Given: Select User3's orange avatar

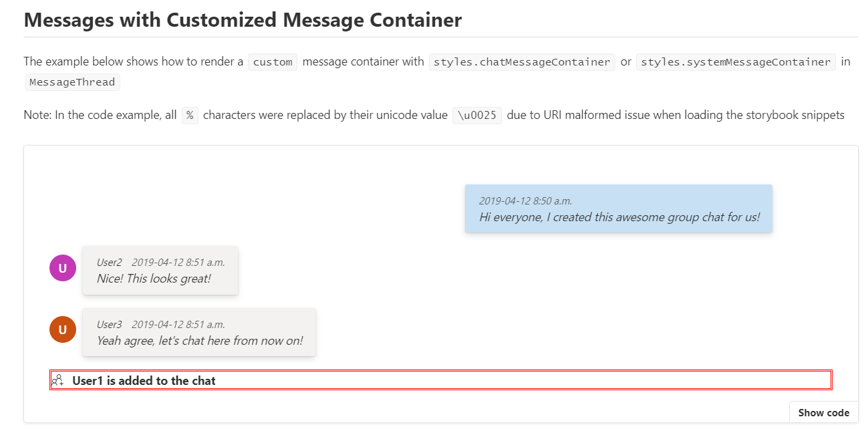Looking at the screenshot, I should (x=62, y=329).
